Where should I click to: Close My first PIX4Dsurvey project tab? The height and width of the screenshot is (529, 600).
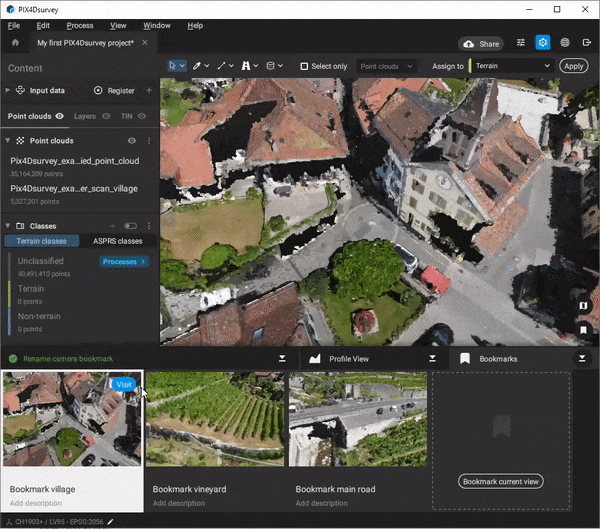click(145, 42)
